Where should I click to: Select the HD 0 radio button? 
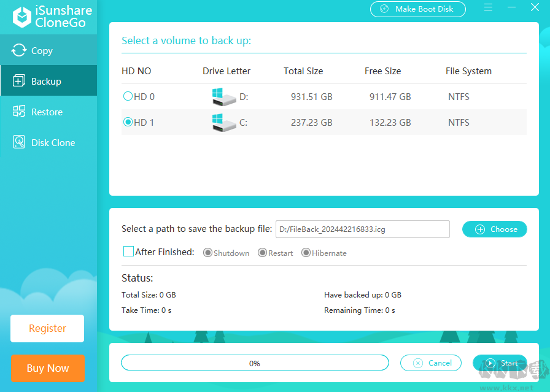pyautogui.click(x=128, y=96)
